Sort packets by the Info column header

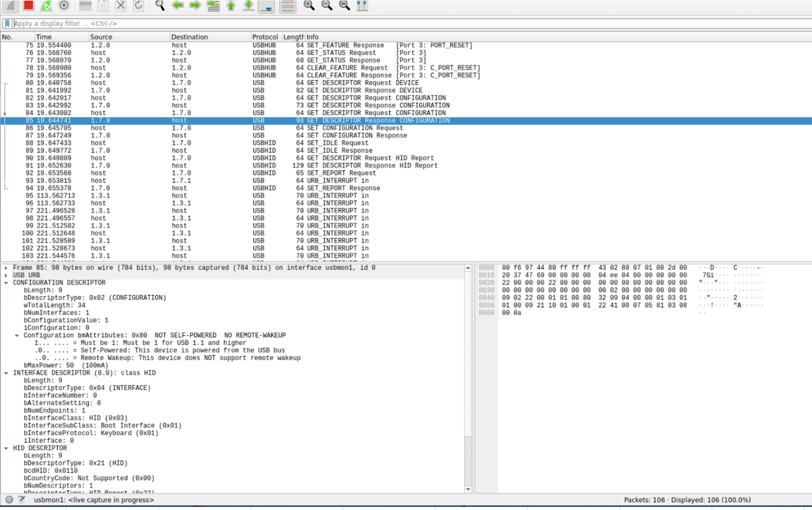pyautogui.click(x=558, y=37)
